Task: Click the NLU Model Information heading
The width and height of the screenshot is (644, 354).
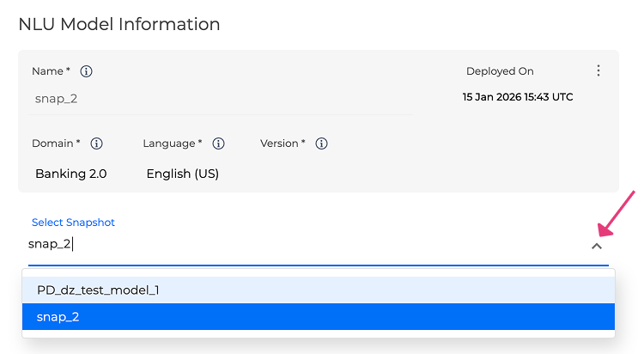Action: (119, 24)
